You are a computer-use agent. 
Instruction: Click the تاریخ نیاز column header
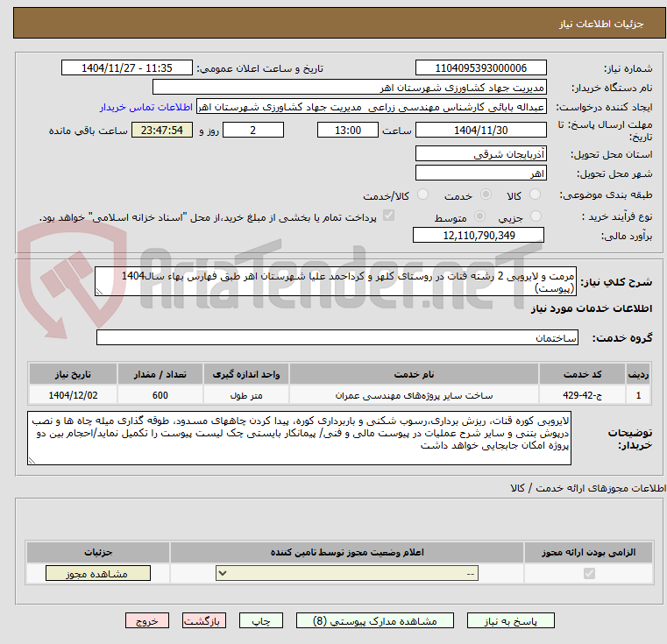point(73,374)
